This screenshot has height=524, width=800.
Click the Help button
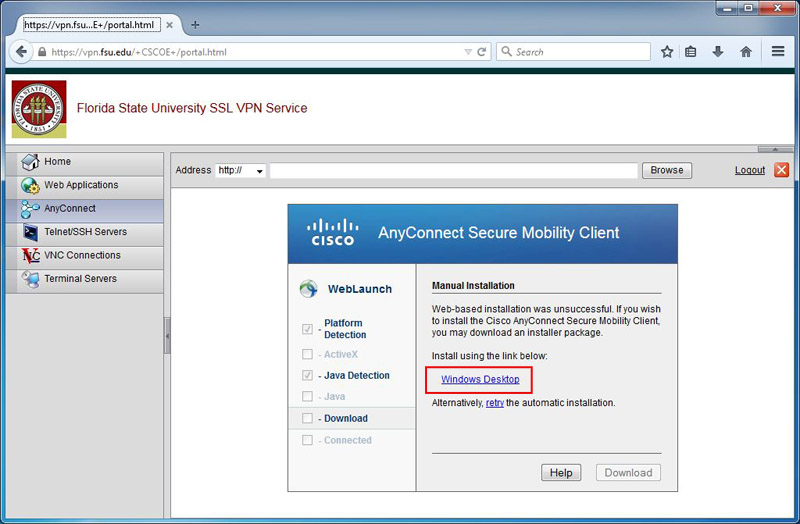click(561, 472)
